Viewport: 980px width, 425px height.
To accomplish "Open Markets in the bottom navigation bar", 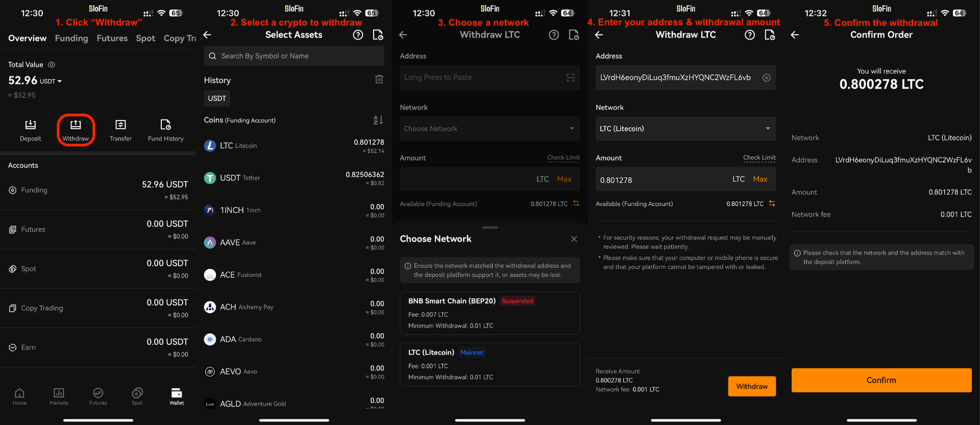I will pos(59,396).
